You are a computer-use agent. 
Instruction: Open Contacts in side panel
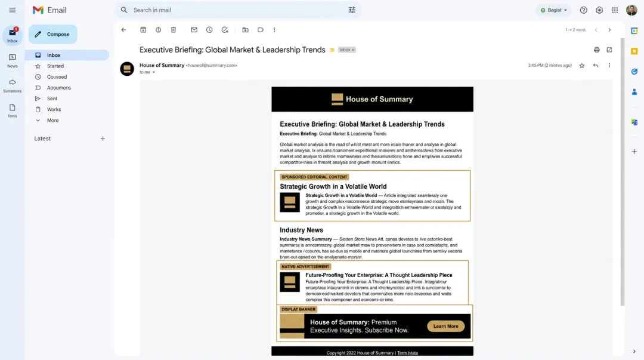(634, 92)
